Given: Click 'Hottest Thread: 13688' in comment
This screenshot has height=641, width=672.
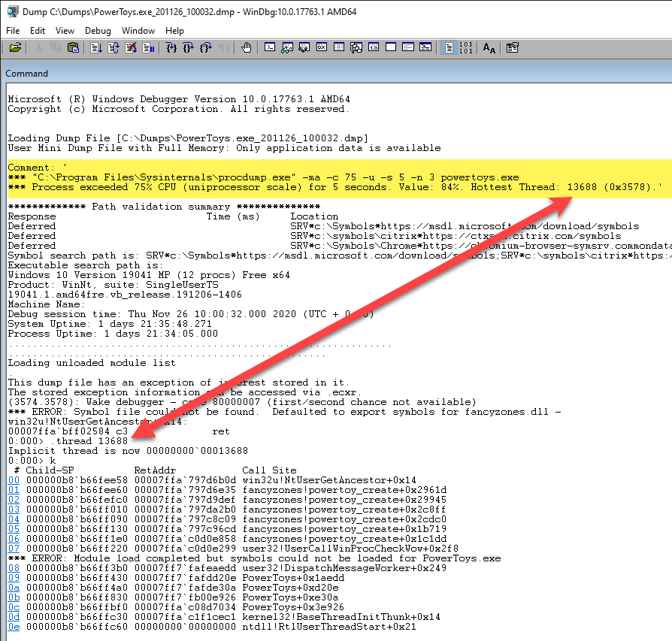Looking at the screenshot, I should (534, 187).
